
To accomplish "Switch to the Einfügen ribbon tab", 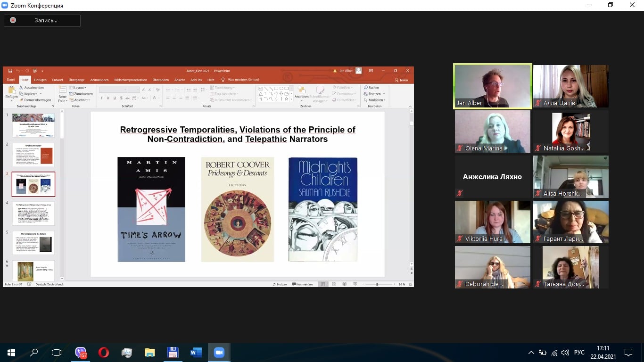I will pos(40,80).
